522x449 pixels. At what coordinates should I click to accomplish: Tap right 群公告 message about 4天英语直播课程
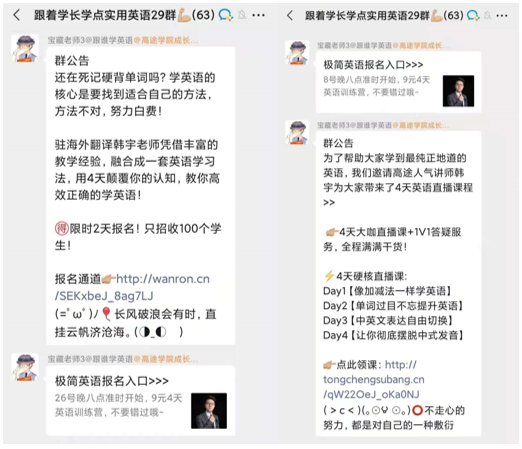tap(398, 284)
